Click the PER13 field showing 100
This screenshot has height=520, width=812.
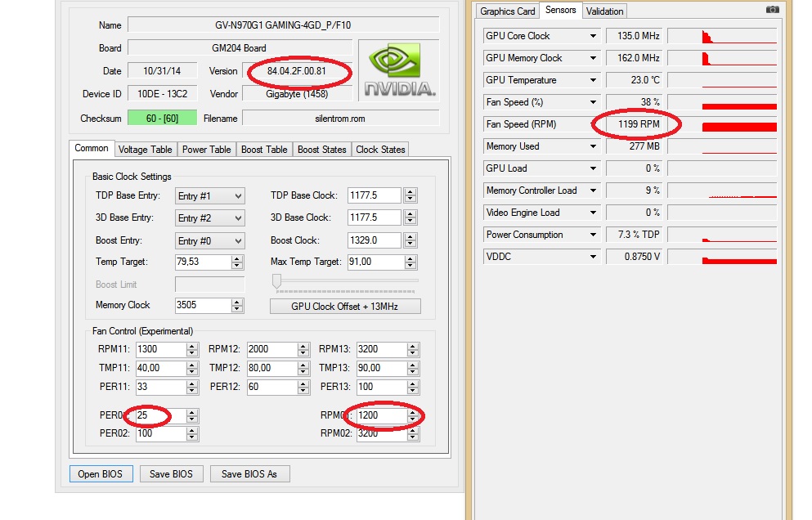382,387
